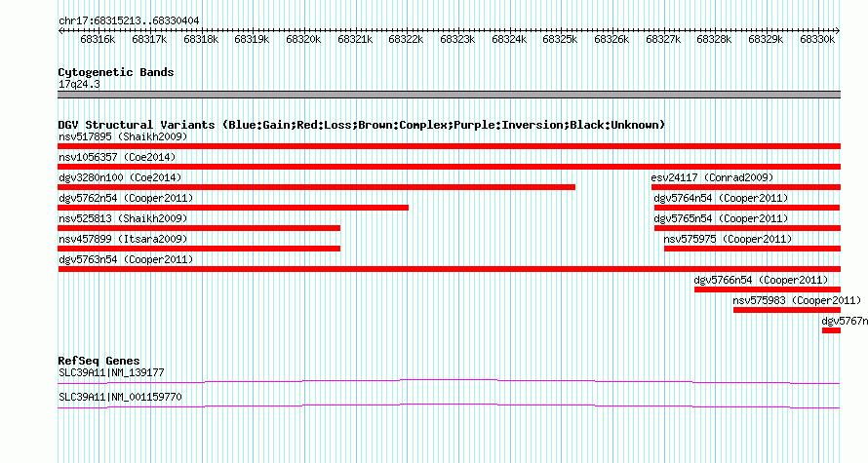Viewport: 868px width, 463px height.
Task: Click the RefSeq Genes track title
Action: tap(99, 361)
